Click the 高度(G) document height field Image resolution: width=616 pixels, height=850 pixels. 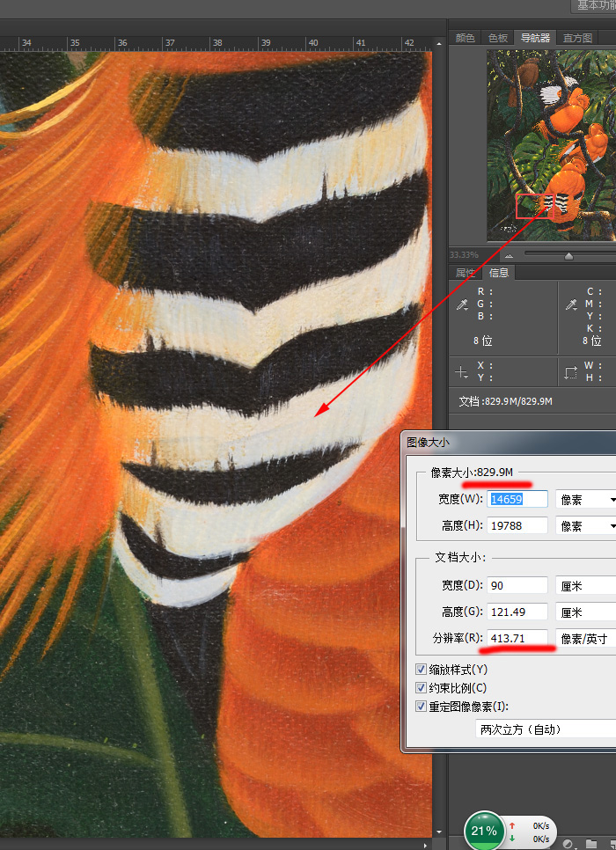coord(517,612)
